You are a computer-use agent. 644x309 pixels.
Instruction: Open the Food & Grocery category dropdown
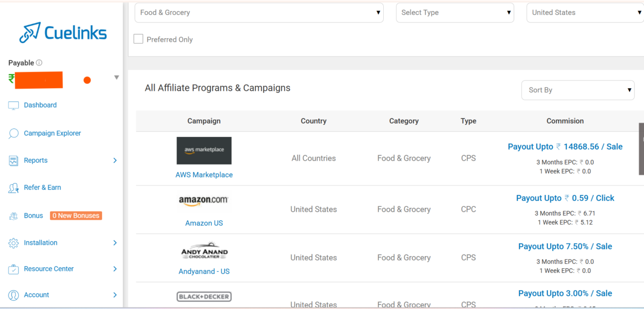pyautogui.click(x=259, y=13)
